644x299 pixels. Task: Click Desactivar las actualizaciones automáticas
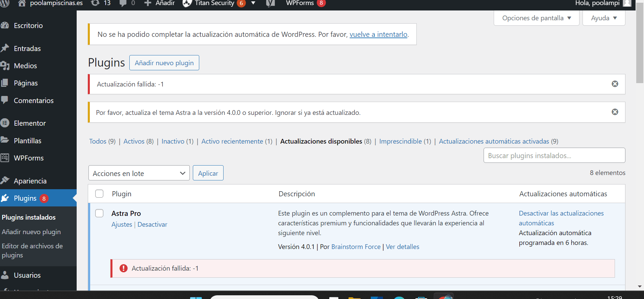pyautogui.click(x=561, y=218)
